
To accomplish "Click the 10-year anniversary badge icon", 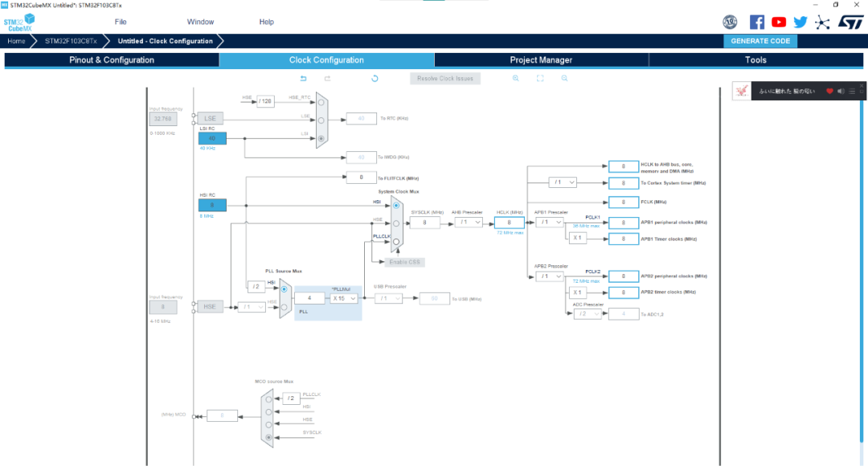I will pyautogui.click(x=730, y=22).
